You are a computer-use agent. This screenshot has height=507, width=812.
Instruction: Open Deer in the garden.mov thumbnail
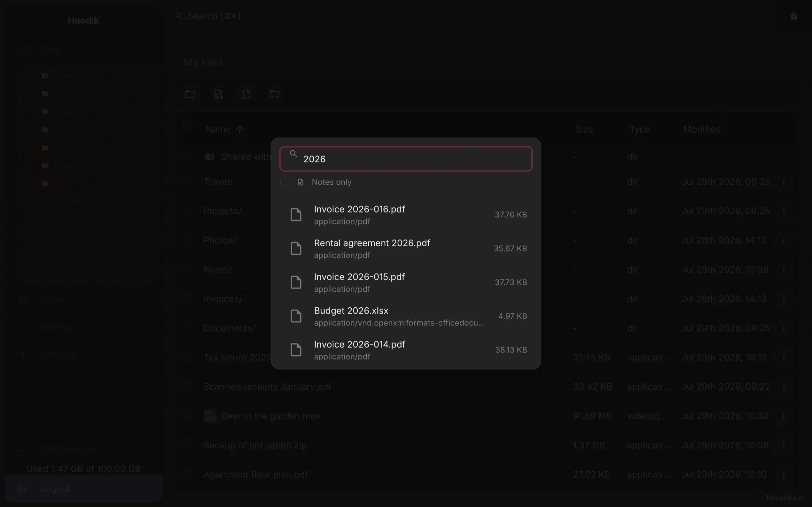210,416
